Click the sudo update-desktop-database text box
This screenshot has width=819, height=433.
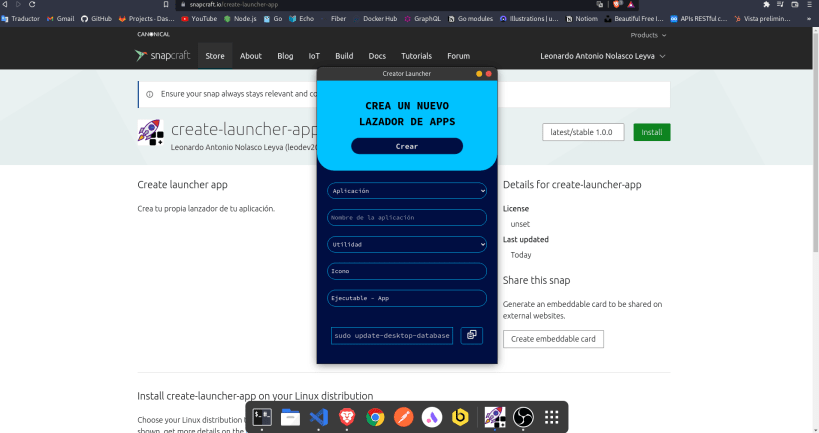pyautogui.click(x=392, y=335)
